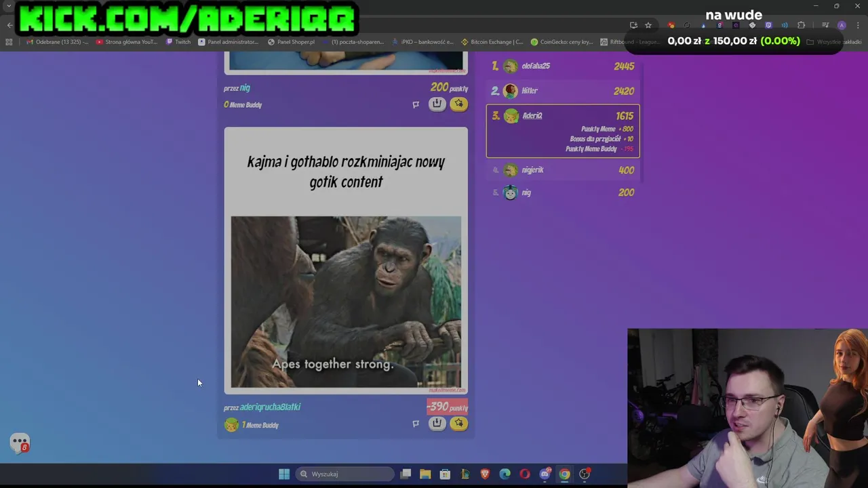The height and width of the screenshot is (488, 868).
Task: Click author name aderigrucha8latki
Action: 270,407
